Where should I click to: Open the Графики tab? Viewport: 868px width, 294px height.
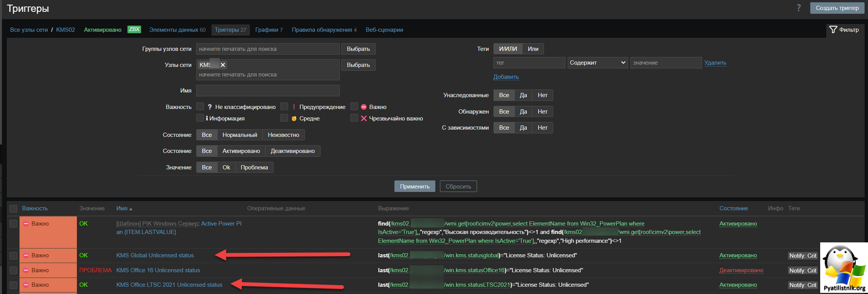point(269,30)
